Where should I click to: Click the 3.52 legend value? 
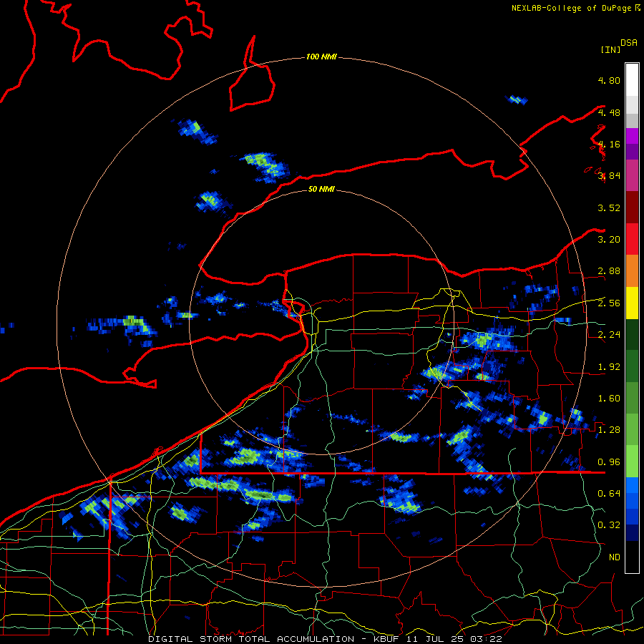tap(609, 208)
